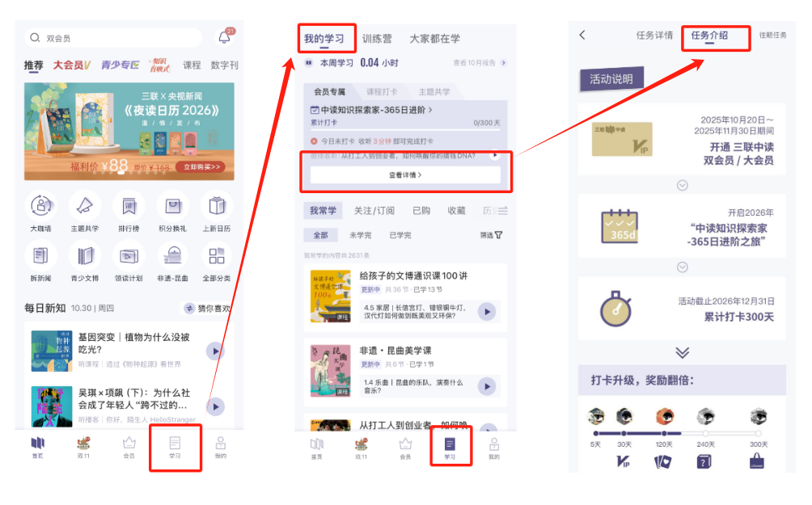
Task: Go back using the left arrow
Action: [582, 35]
